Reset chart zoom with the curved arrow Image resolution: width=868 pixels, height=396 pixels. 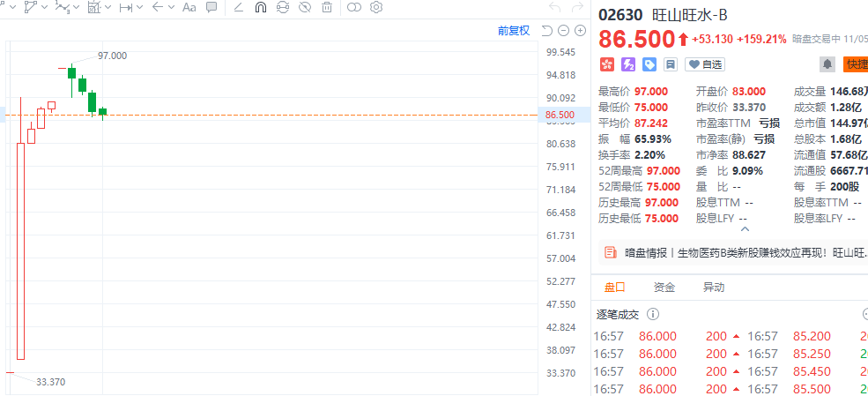[546, 31]
